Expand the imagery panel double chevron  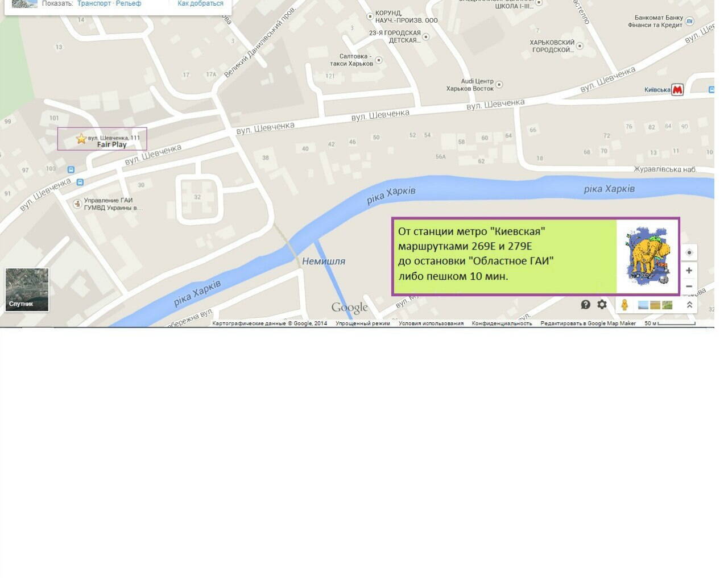point(689,305)
